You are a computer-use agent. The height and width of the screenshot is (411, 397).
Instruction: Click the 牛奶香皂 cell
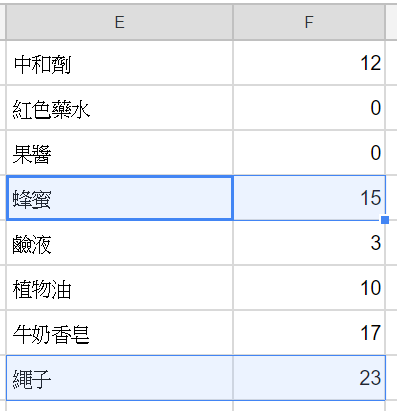tap(120, 333)
